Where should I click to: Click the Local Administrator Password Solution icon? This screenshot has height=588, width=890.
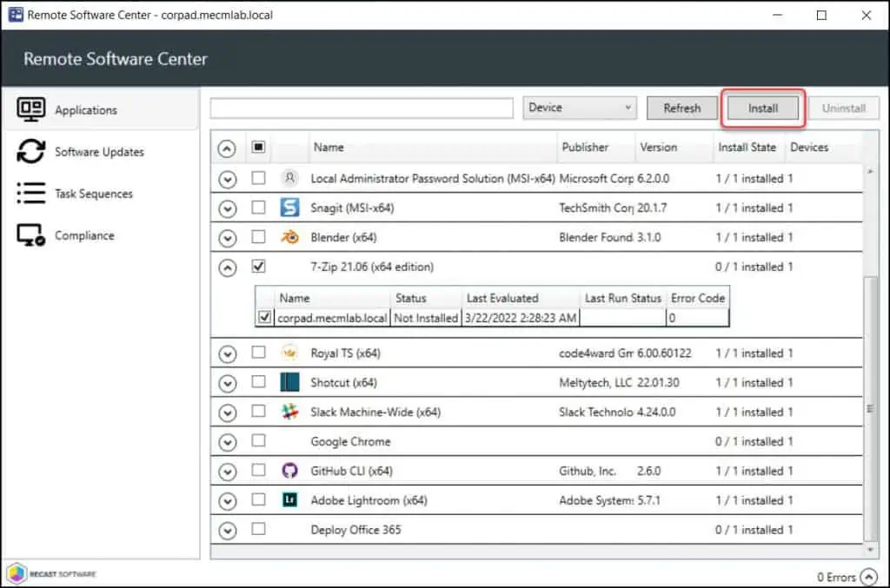point(289,178)
